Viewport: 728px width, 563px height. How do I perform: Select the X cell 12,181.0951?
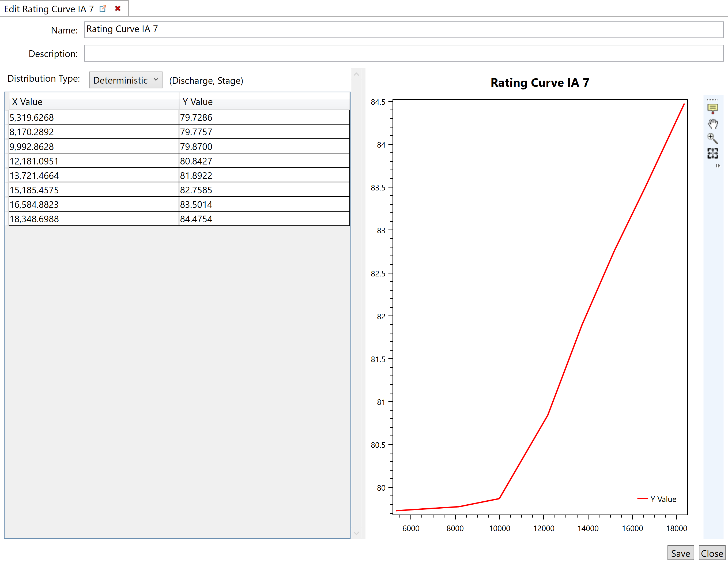94,161
